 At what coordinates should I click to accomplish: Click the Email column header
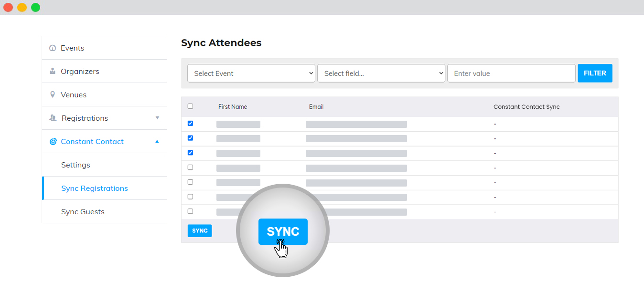tap(316, 107)
